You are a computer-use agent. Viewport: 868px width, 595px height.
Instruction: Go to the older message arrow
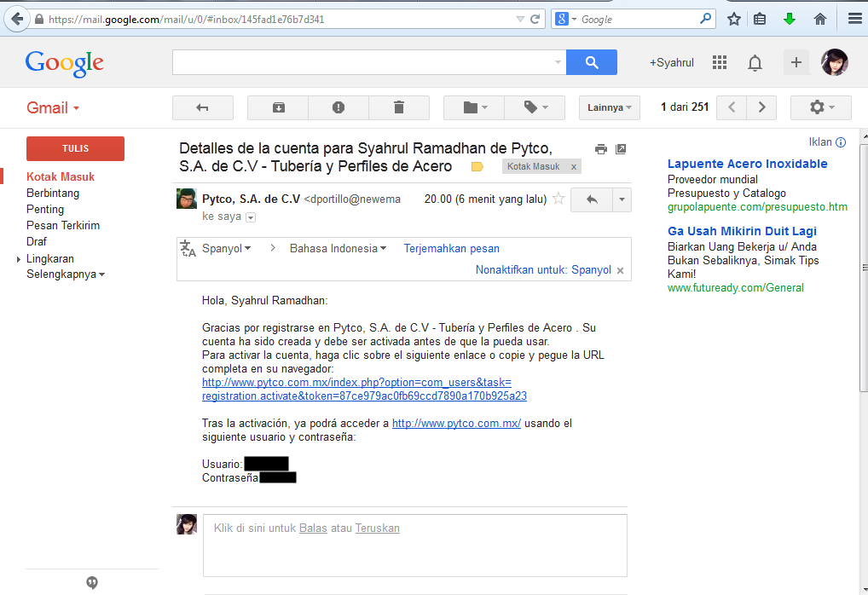tap(761, 107)
